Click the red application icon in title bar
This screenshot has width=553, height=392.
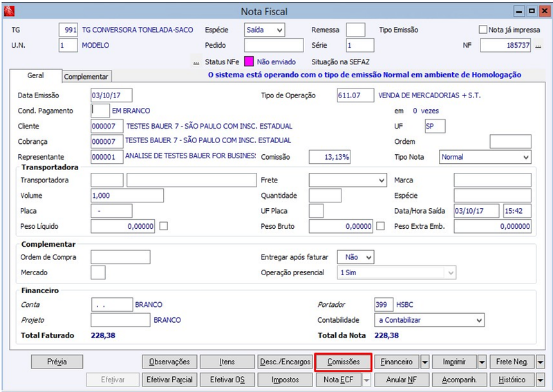(x=8, y=11)
